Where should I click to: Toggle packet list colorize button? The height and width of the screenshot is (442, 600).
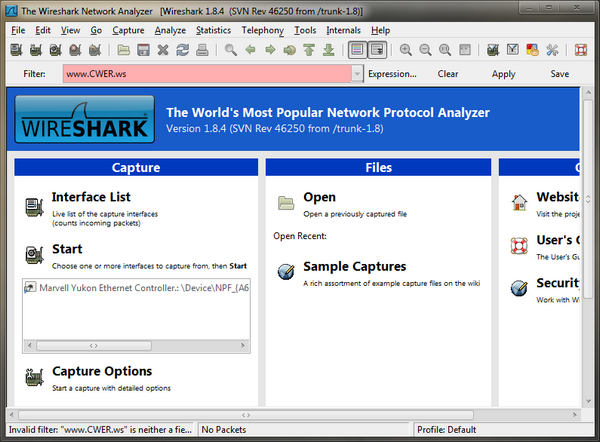click(x=358, y=50)
